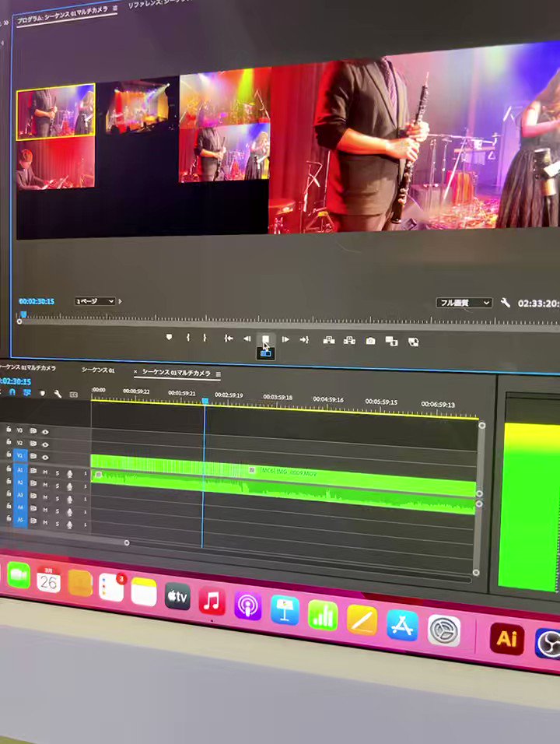
Task: Open timeline display settings wrench
Action: pyautogui.click(x=58, y=394)
